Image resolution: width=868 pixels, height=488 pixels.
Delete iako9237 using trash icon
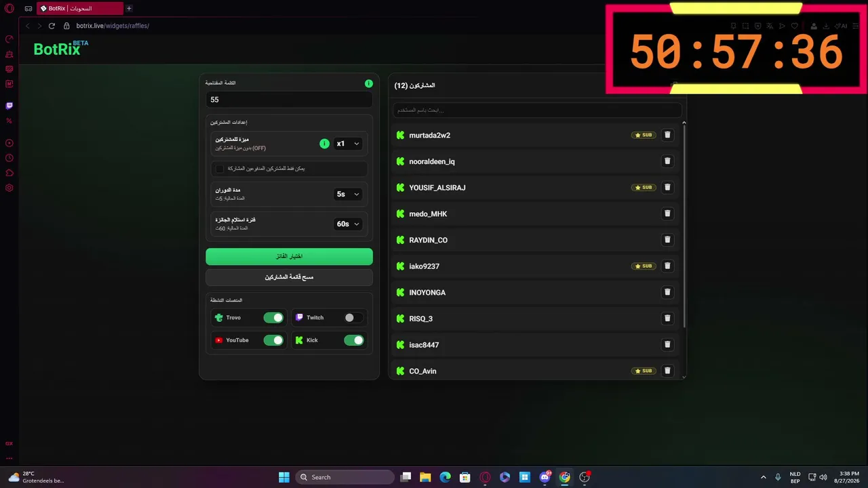click(x=667, y=266)
